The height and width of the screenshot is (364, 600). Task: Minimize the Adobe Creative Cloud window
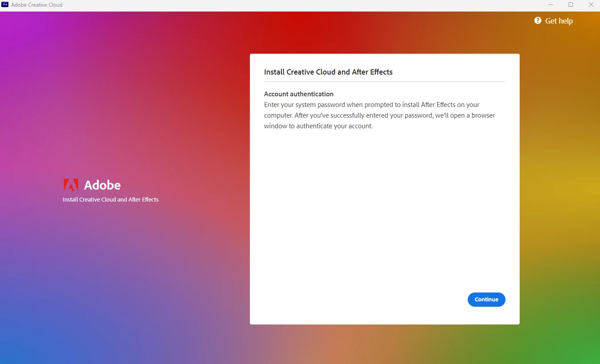coord(551,5)
